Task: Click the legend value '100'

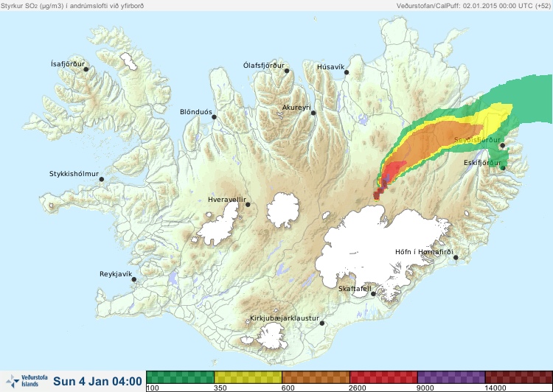Action: point(153,388)
